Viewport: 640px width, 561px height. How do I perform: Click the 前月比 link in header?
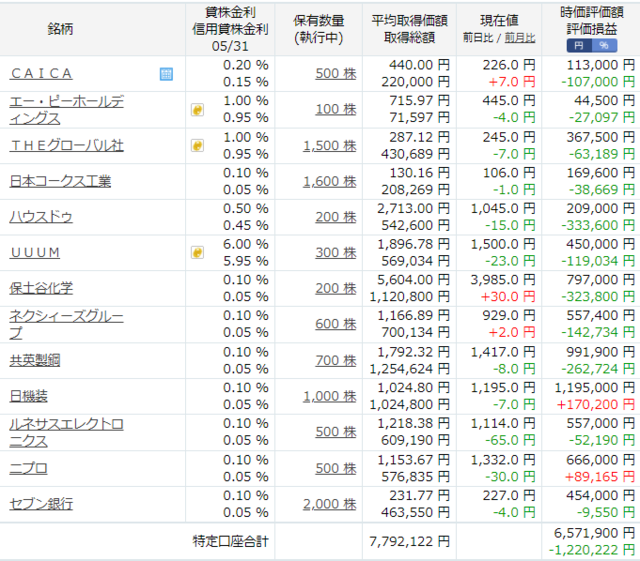[520, 38]
